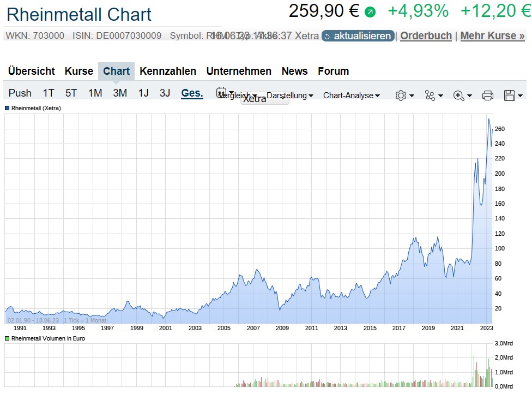Click the Rheinmetall Volumen in Euro label

click(x=48, y=339)
